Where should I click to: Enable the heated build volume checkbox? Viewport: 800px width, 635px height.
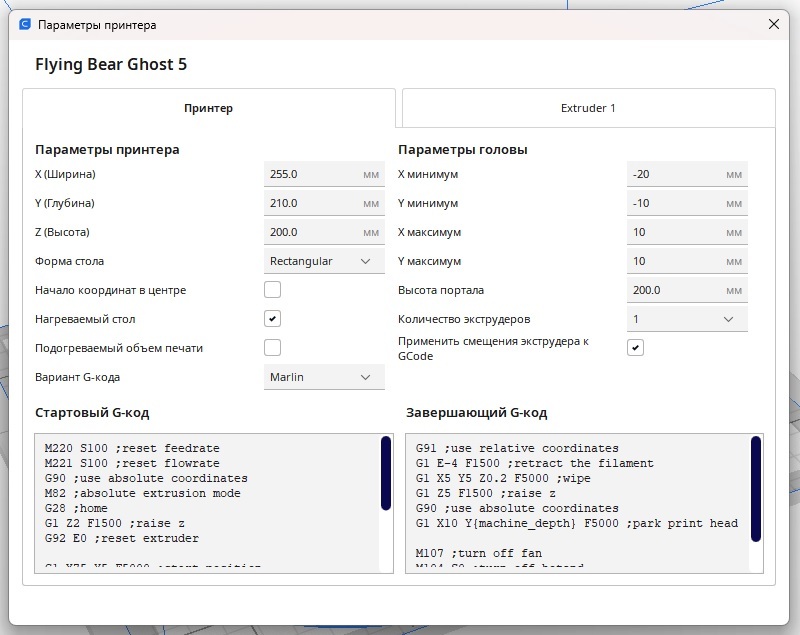(272, 348)
